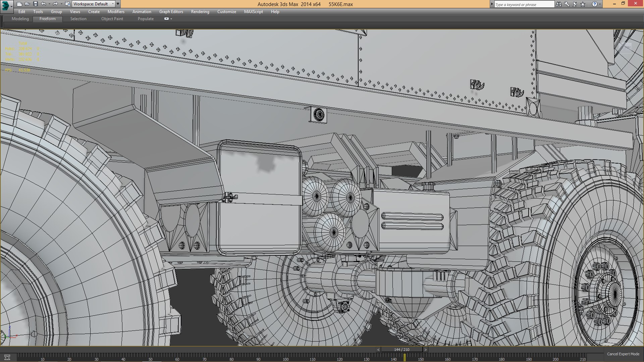The height and width of the screenshot is (362, 644).
Task: Click the Open File folder icon
Action: [28, 4]
